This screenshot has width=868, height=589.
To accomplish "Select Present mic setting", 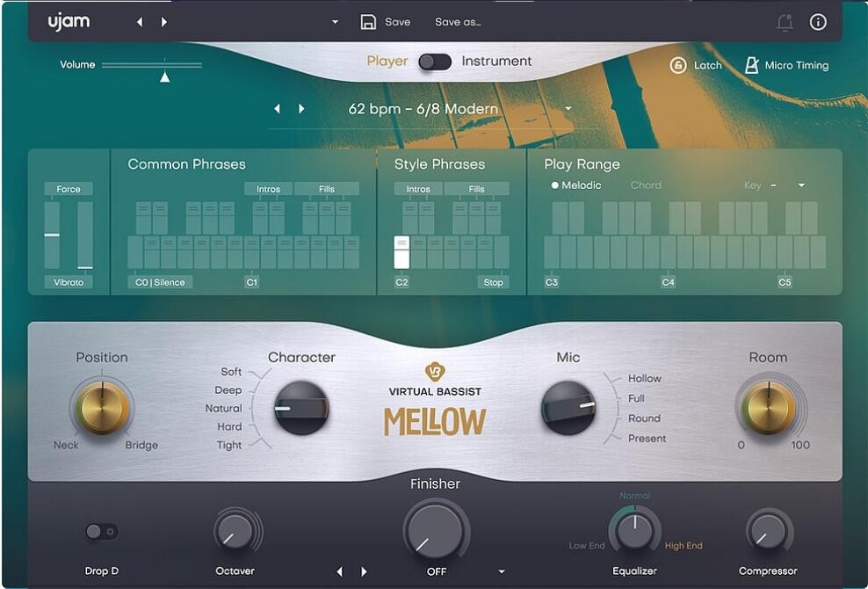I will click(x=647, y=439).
